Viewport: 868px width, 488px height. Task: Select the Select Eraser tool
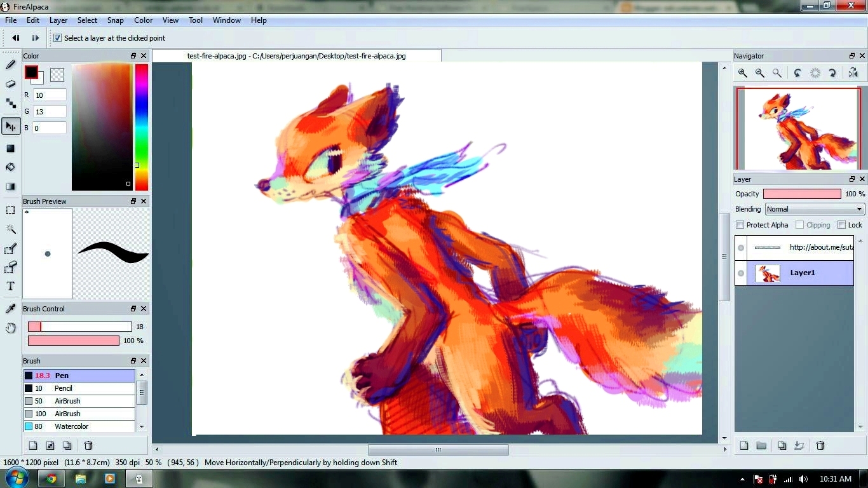pyautogui.click(x=11, y=268)
